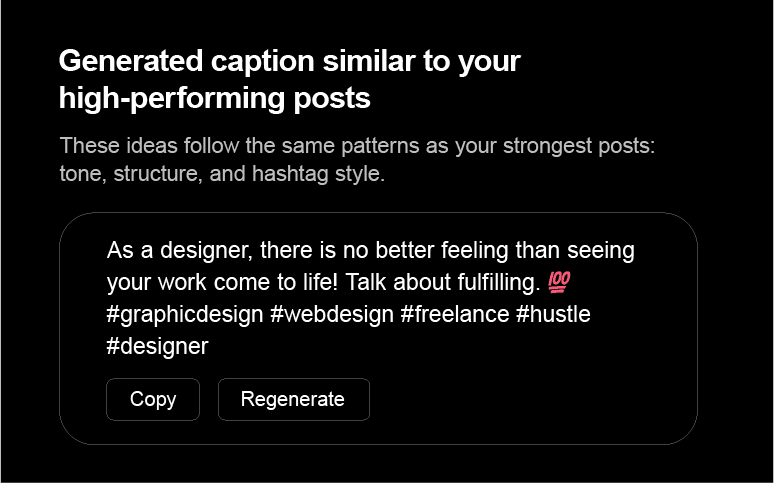The height and width of the screenshot is (483, 774).
Task: Select the #graphicdesign hashtag
Action: 185,314
